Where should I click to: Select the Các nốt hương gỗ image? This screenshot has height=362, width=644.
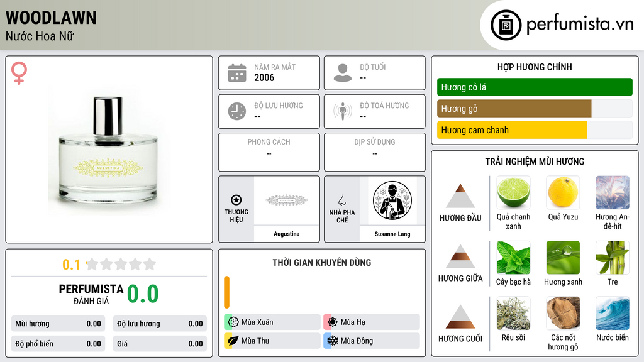click(x=563, y=313)
